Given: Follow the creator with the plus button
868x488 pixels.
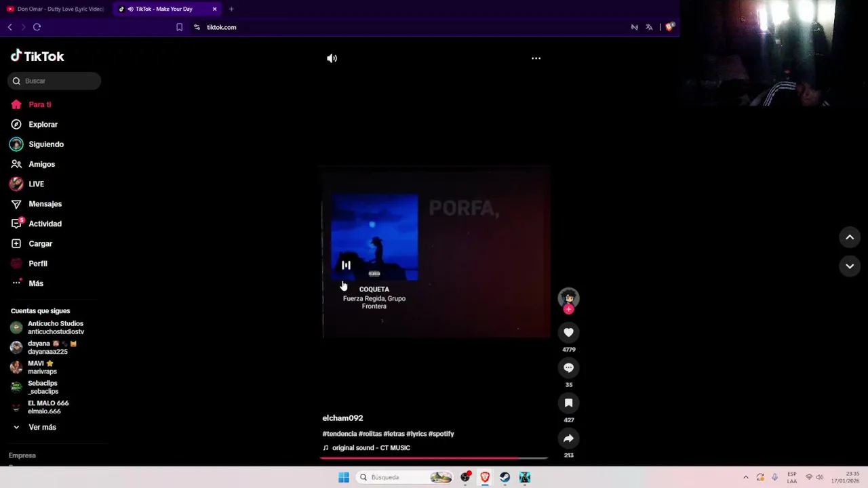Looking at the screenshot, I should (x=568, y=309).
